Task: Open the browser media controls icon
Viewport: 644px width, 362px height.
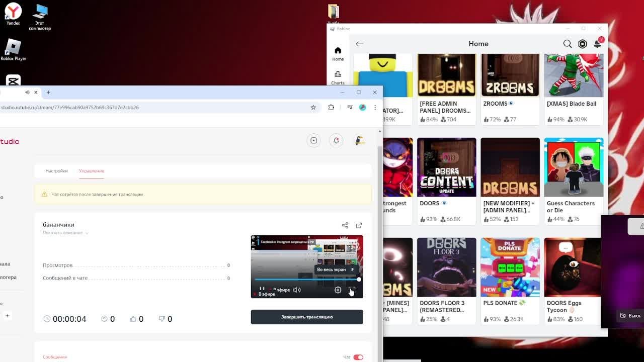Action: tap(350, 107)
